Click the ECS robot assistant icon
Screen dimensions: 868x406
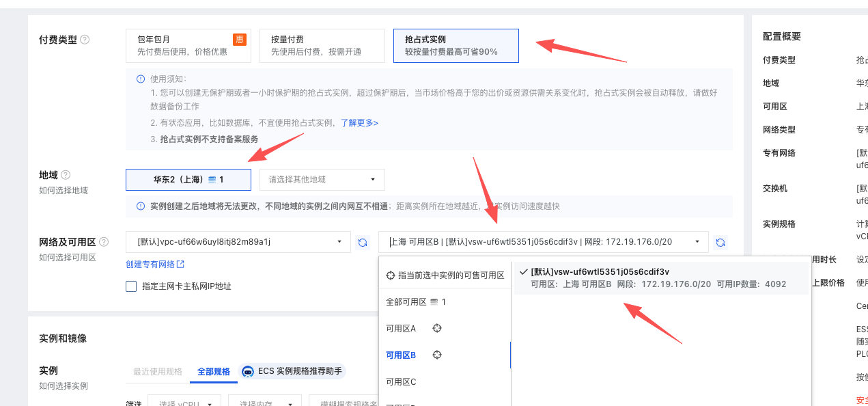(247, 371)
